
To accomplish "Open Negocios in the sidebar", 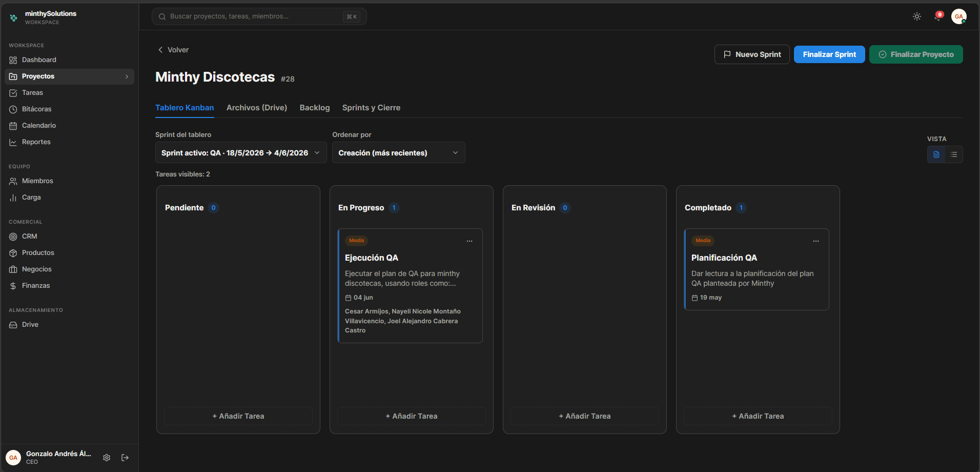I will pos(69,269).
